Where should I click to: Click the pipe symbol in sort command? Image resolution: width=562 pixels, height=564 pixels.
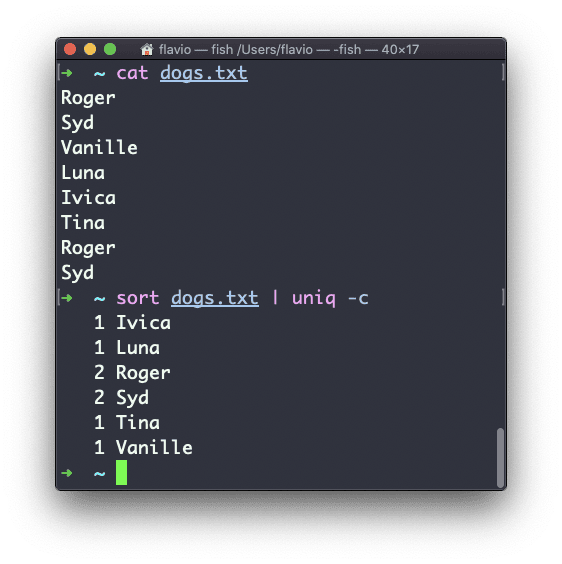tap(275, 298)
